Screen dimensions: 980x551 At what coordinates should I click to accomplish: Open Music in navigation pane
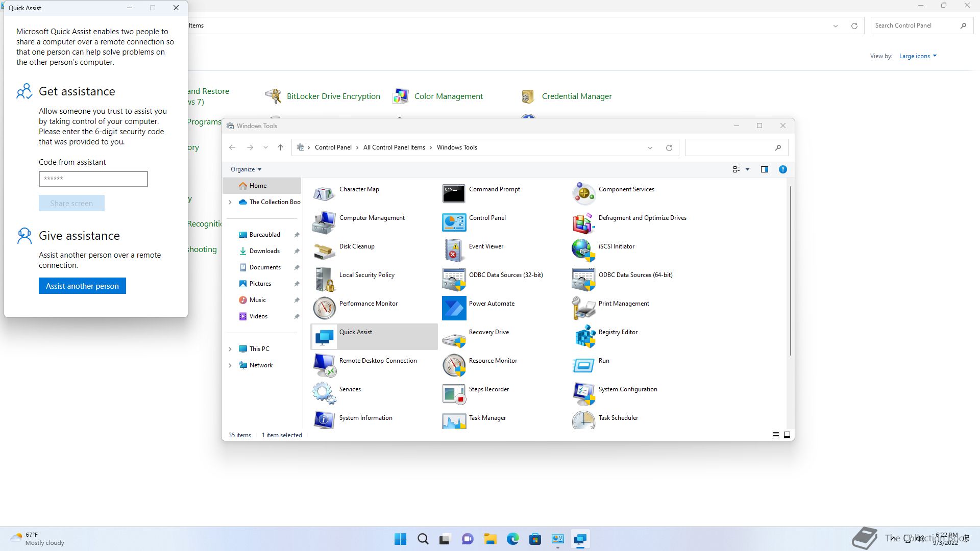[x=258, y=300]
